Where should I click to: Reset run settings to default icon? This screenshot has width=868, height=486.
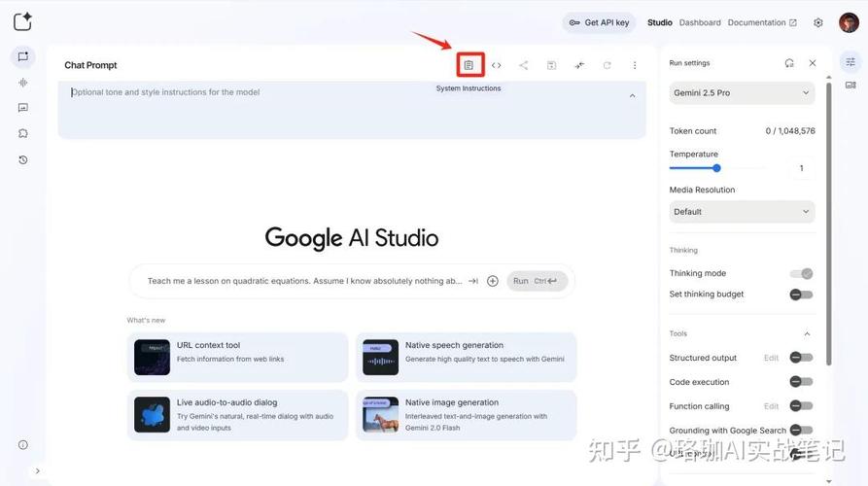point(789,63)
